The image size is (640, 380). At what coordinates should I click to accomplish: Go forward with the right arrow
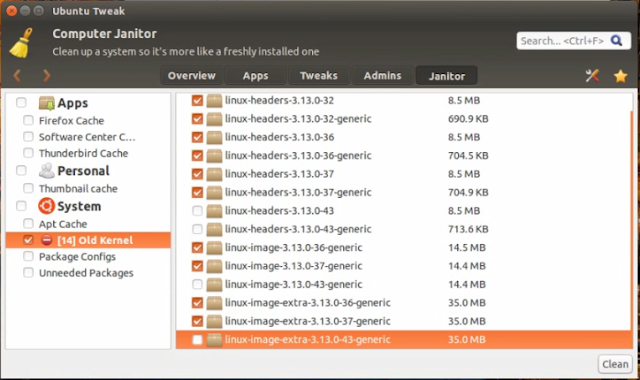47,76
